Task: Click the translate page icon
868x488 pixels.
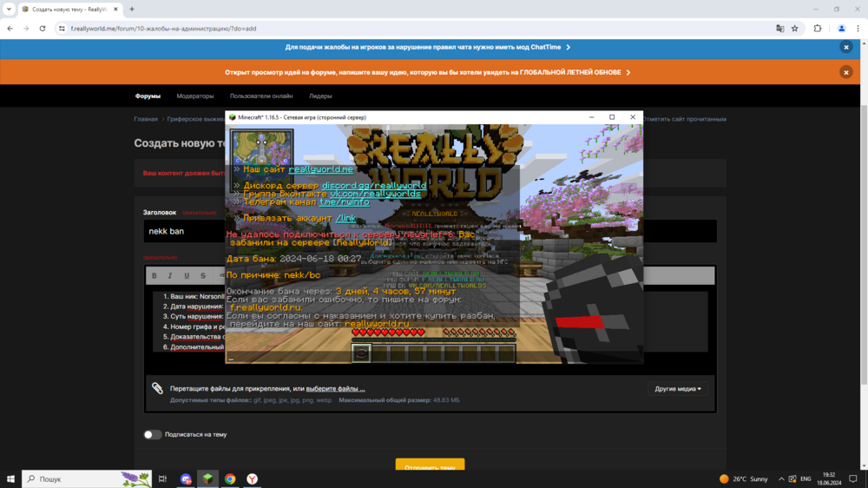Action: coord(780,29)
